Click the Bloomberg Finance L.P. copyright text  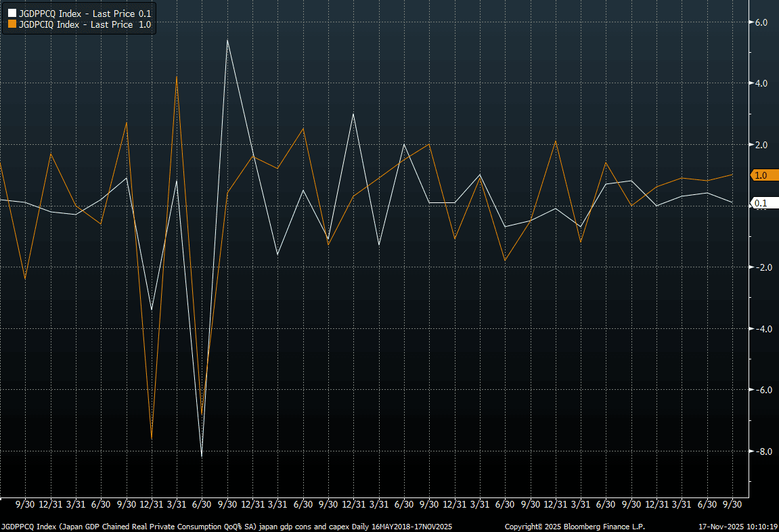tap(575, 527)
